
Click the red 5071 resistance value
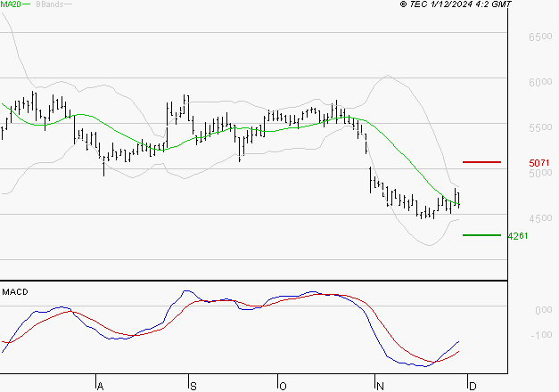[539, 163]
